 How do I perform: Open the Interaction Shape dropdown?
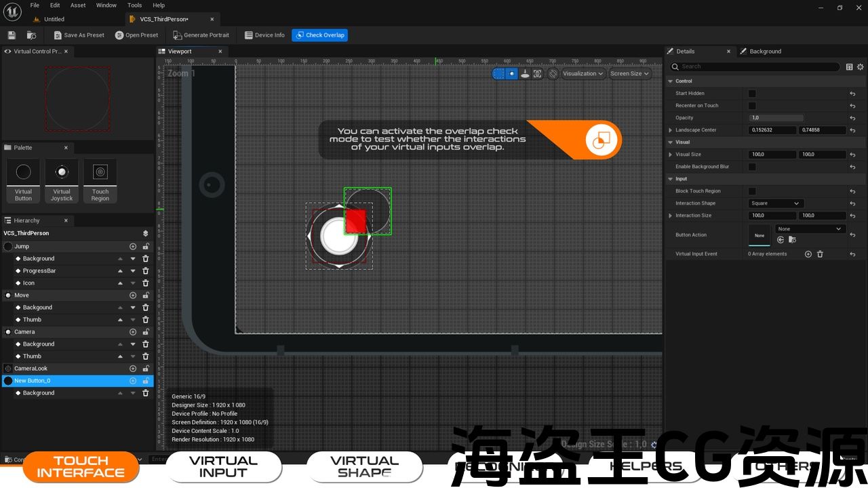776,203
